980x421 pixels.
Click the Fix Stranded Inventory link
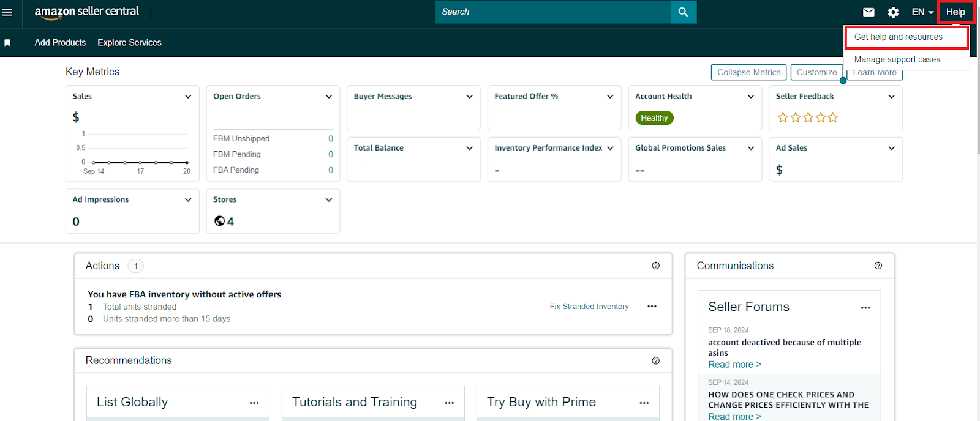tap(589, 307)
